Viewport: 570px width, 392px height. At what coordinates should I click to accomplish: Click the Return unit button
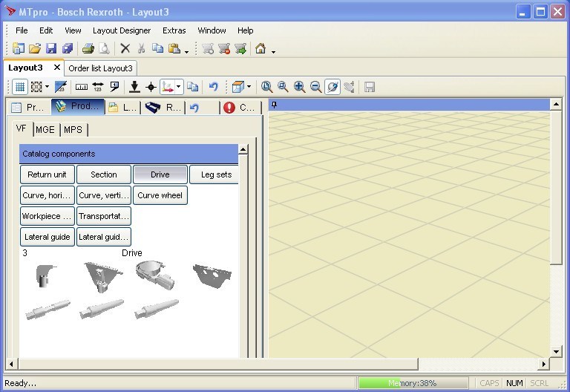[x=47, y=174]
